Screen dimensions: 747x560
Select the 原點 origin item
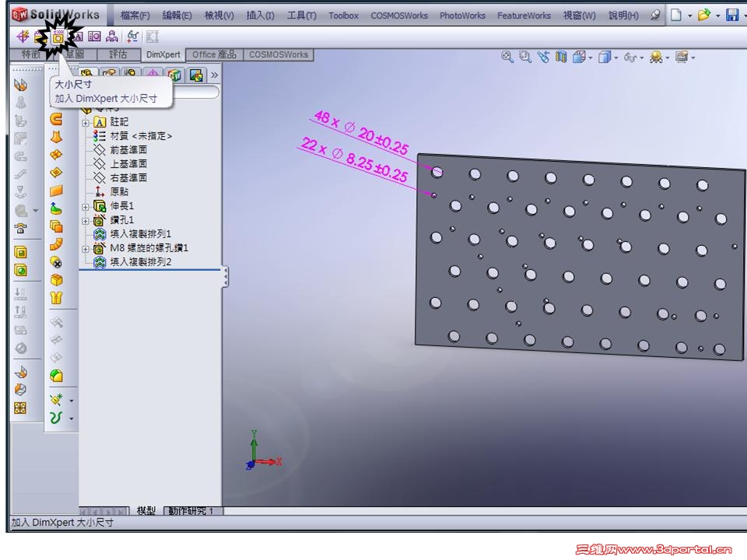coord(111,191)
